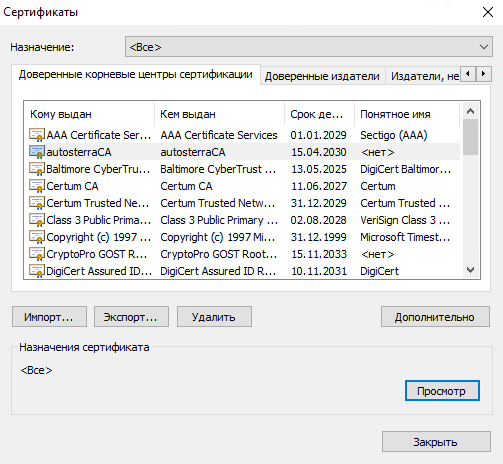Click the Экспорт... button
Screen dimensions: 503x464
pyautogui.click(x=131, y=317)
